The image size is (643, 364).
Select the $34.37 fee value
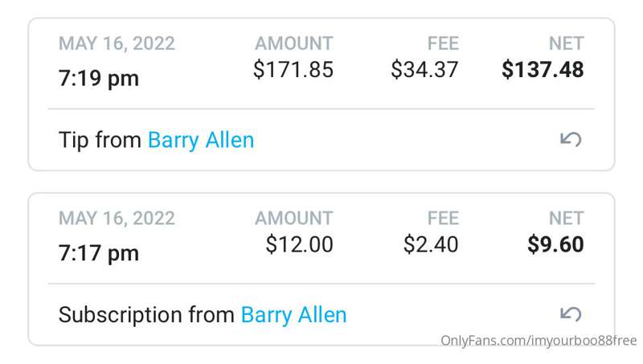coord(424,69)
